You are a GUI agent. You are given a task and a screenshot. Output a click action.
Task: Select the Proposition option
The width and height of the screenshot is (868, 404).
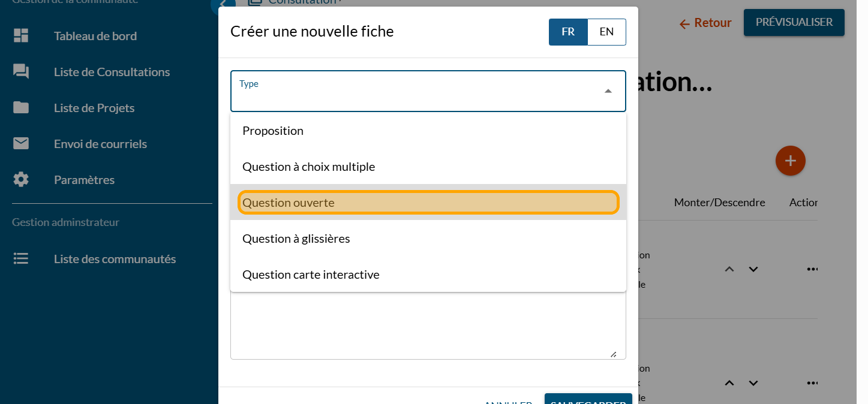[x=273, y=131]
